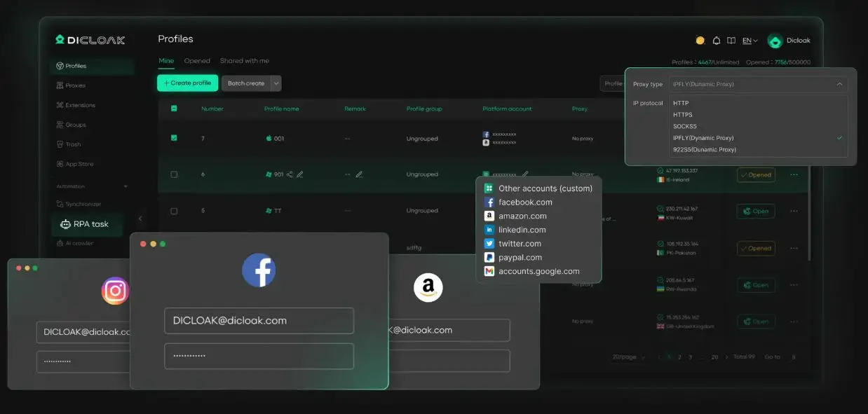868x414 pixels.
Task: Click the Create profile button
Action: pos(187,83)
